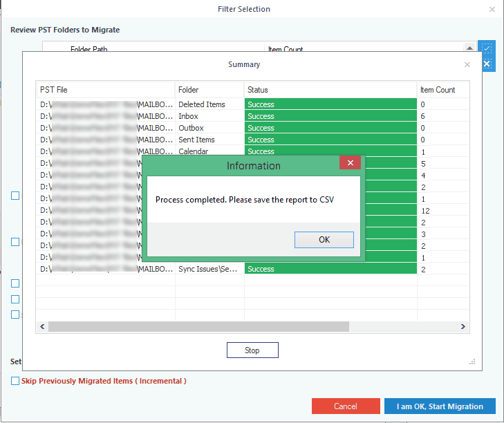Sort by the Folder column header
504x423 pixels.
(x=209, y=90)
